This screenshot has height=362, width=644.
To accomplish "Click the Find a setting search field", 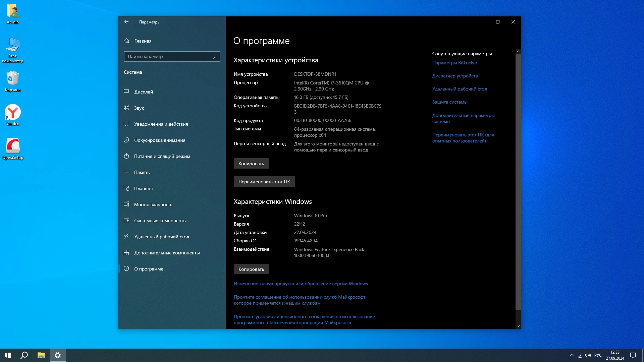I will pyautogui.click(x=168, y=56).
